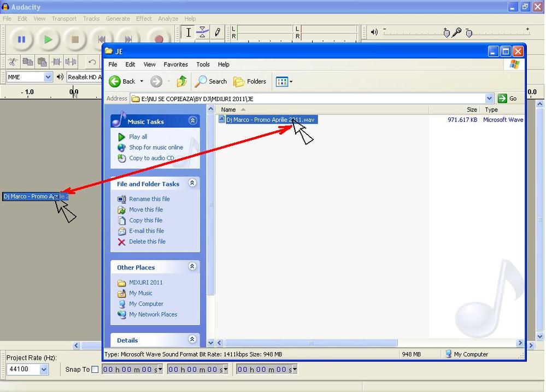
Task: Click the Paste icon in Audacity toolbar
Action: coord(42,62)
